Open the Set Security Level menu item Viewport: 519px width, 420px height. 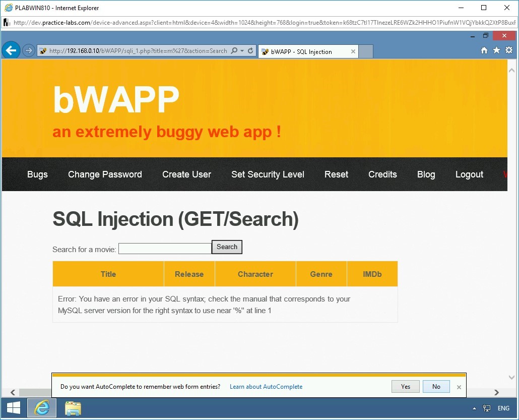[268, 174]
